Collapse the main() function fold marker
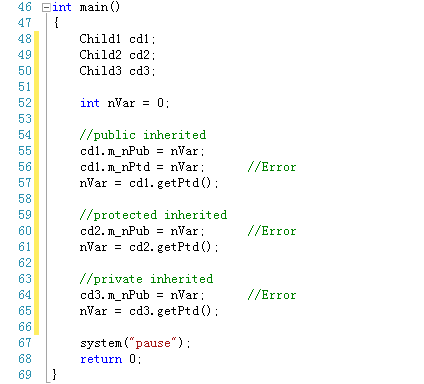 (x=46, y=8)
